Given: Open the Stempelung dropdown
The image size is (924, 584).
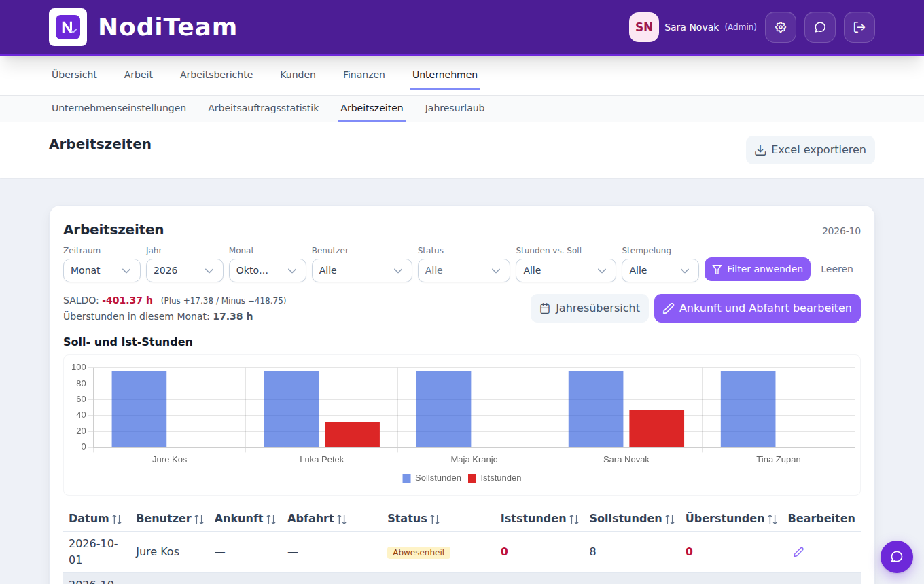Looking at the screenshot, I should [x=660, y=270].
